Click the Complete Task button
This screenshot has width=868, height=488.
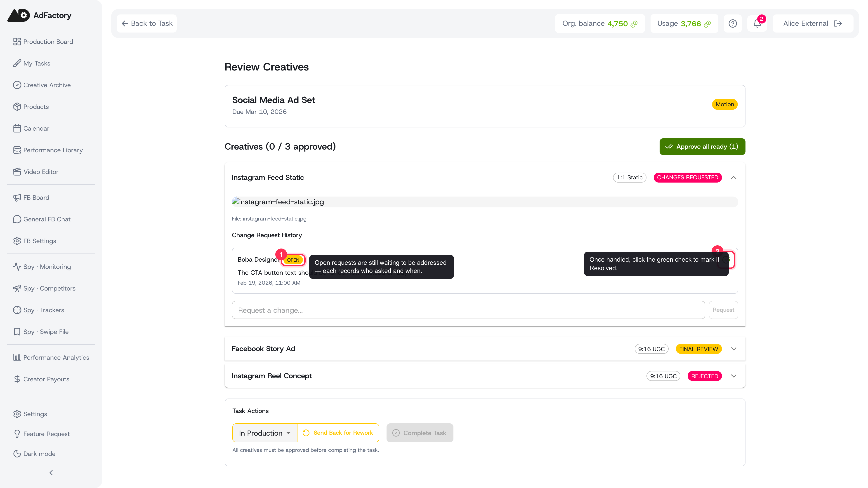click(420, 433)
